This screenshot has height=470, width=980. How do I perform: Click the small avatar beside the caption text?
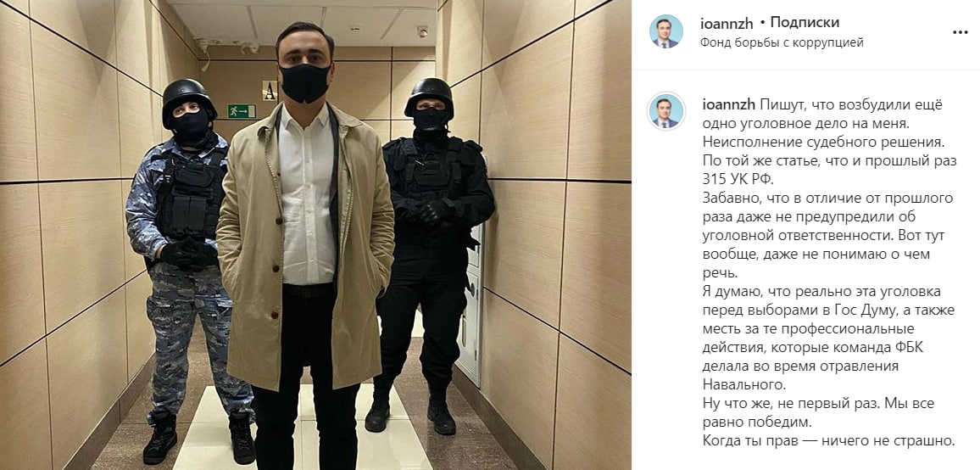pos(665,111)
